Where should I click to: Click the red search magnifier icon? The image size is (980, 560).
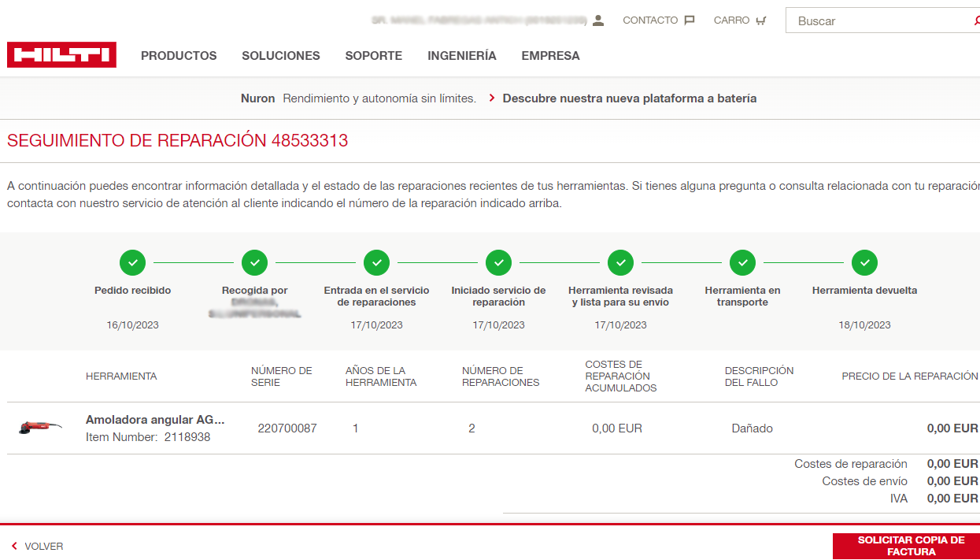point(976,21)
